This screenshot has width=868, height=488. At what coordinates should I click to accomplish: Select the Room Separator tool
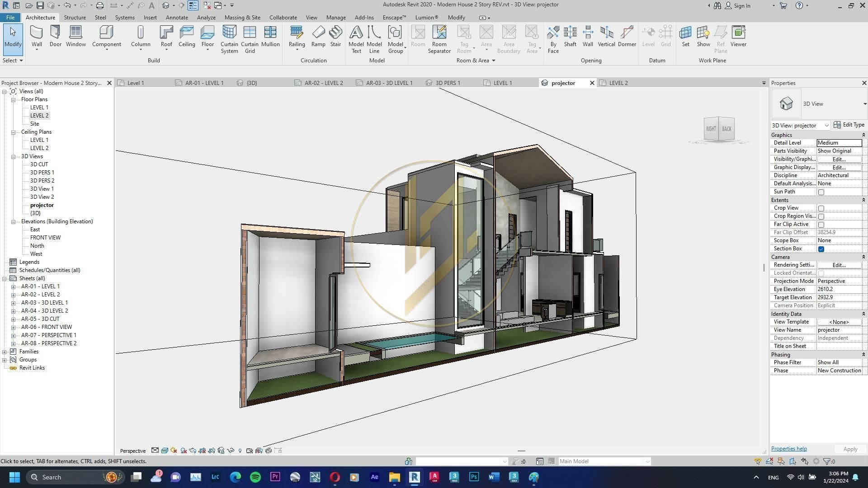tap(439, 39)
